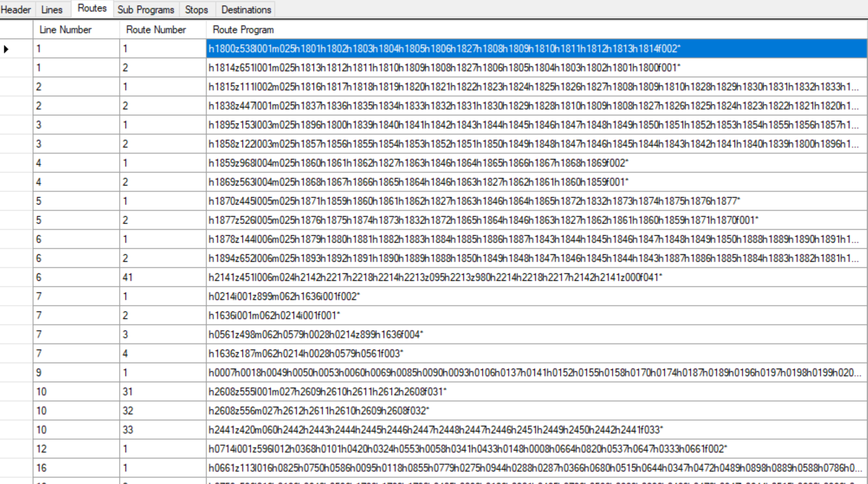Viewport: 868px width, 484px height.
Task: Select the Routes tab
Action: [92, 9]
